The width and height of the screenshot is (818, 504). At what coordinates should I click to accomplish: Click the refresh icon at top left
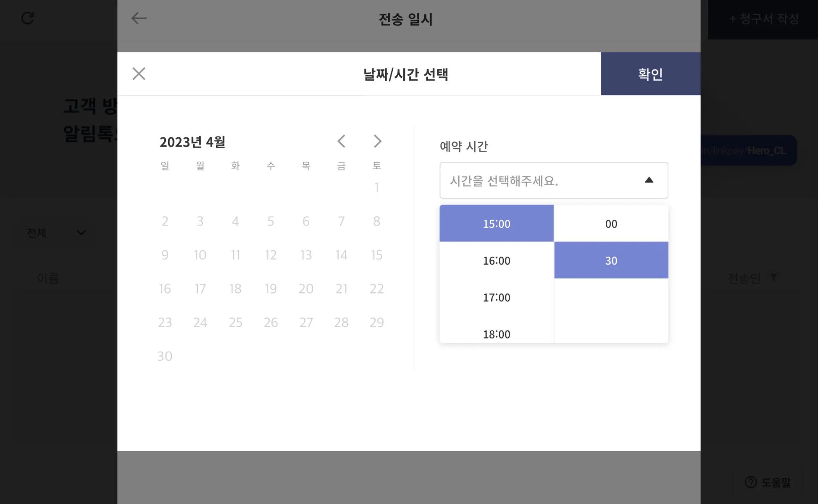[28, 18]
